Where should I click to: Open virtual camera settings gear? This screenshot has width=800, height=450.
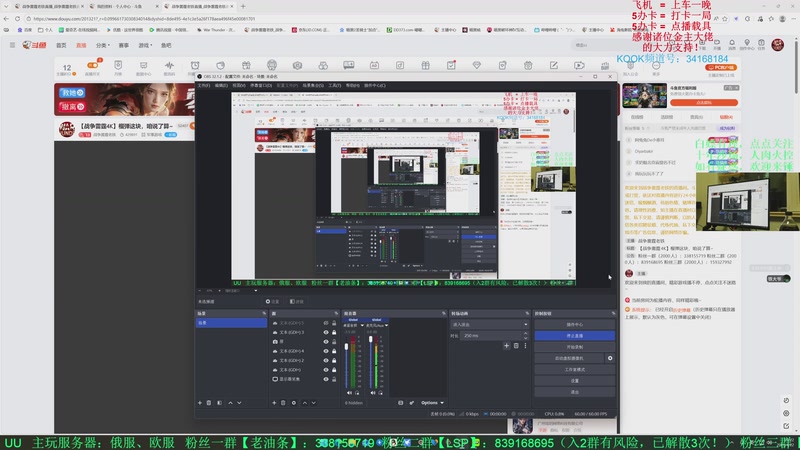(x=610, y=358)
